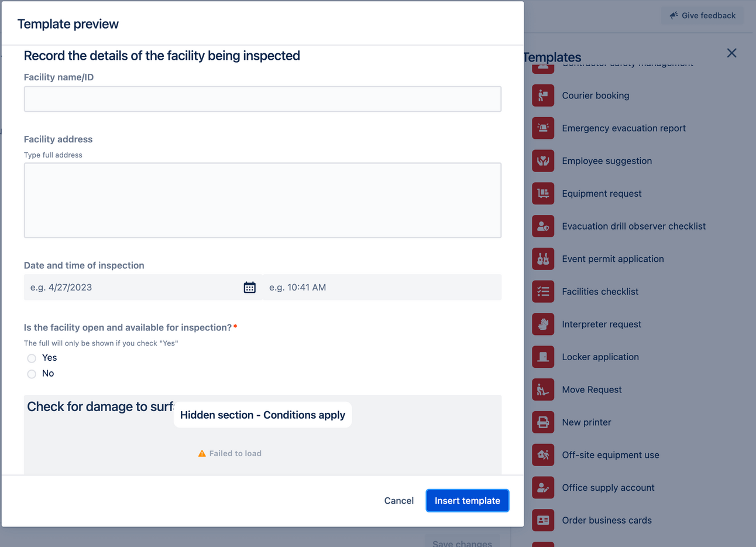Image resolution: width=756 pixels, height=547 pixels.
Task: Click the Locker application template icon
Action: click(x=543, y=357)
